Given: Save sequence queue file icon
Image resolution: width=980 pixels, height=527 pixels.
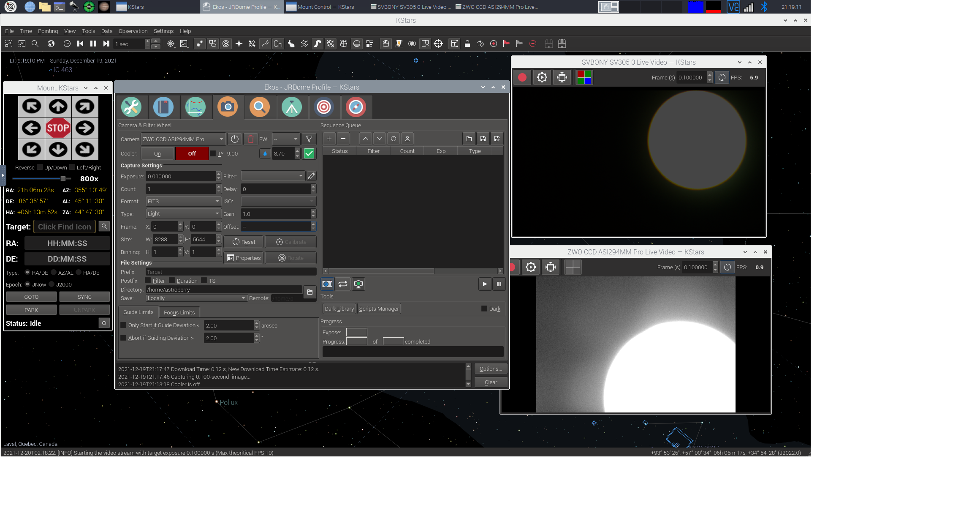Looking at the screenshot, I should point(483,139).
